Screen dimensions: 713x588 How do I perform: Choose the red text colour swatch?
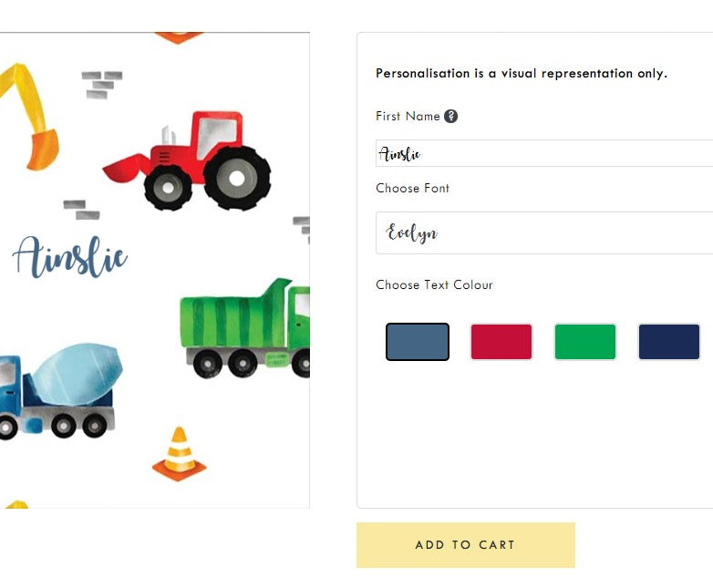501,342
